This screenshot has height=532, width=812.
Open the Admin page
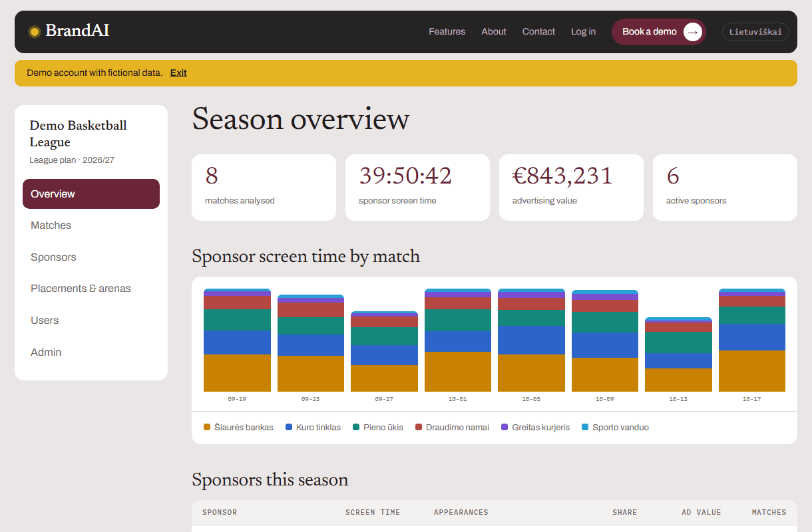click(91, 352)
